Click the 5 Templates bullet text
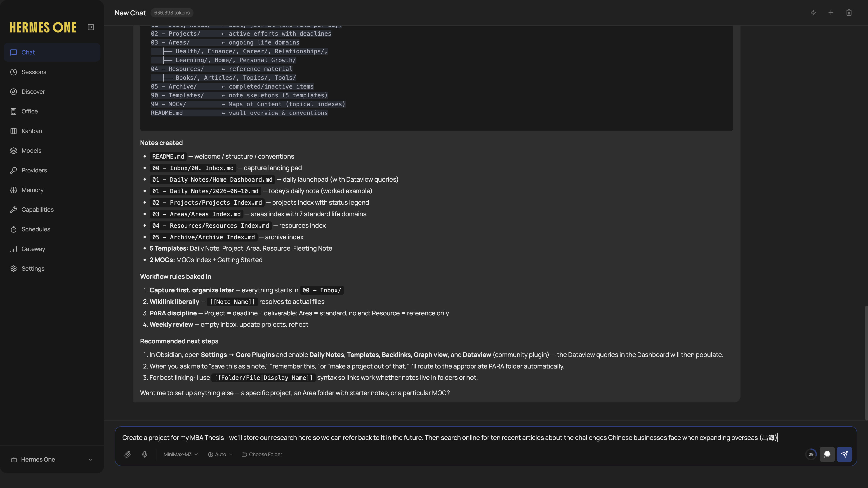The width and height of the screenshot is (868, 488). tap(241, 249)
